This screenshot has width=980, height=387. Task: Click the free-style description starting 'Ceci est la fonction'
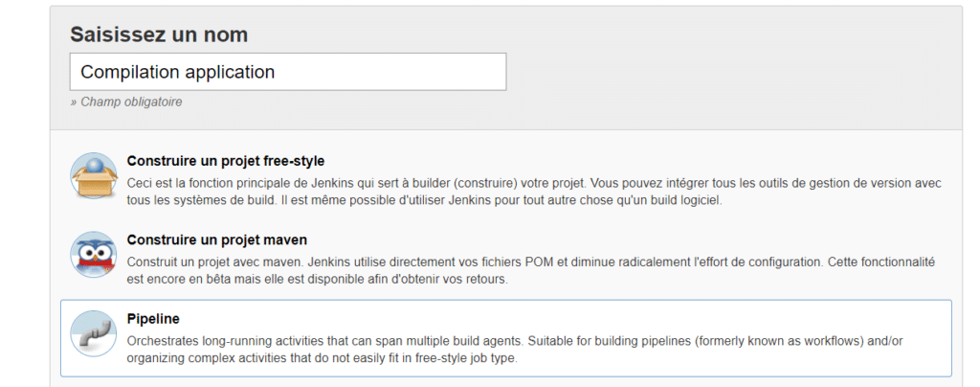(534, 193)
